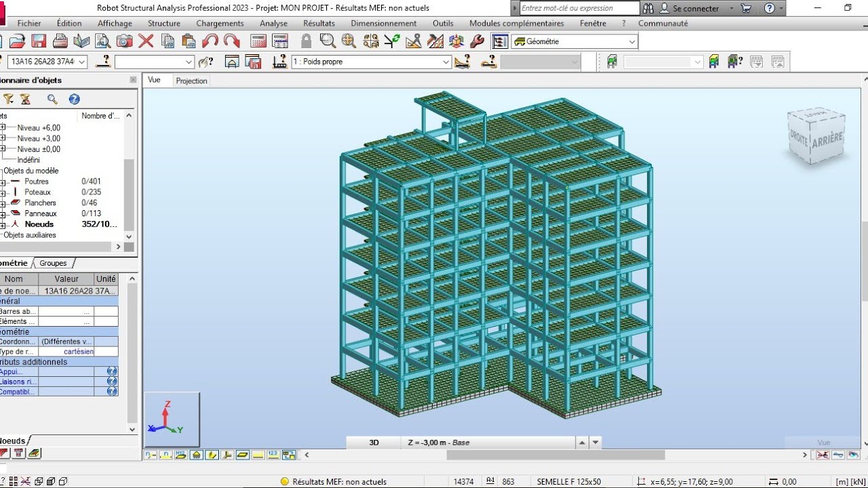Click the Planchers row in tree
This screenshot has height=488, width=868.
(x=40, y=203)
